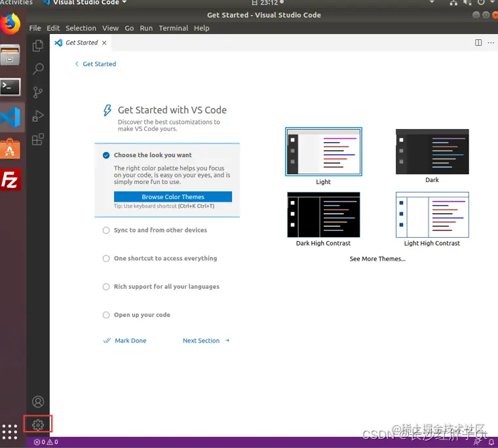Click the Visual Studio Code dock icon
Viewport: 498px width, 448px height.
(11, 117)
